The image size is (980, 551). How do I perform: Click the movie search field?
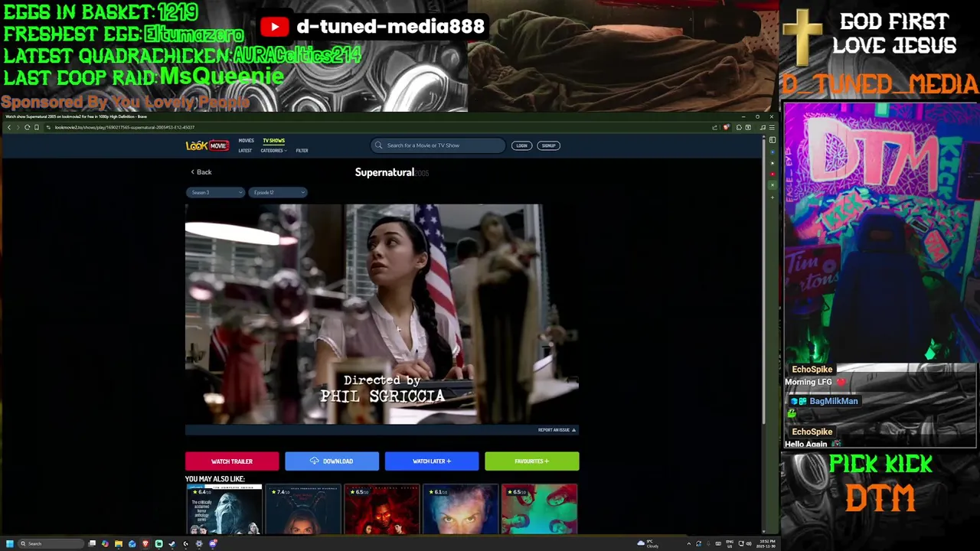(x=438, y=145)
